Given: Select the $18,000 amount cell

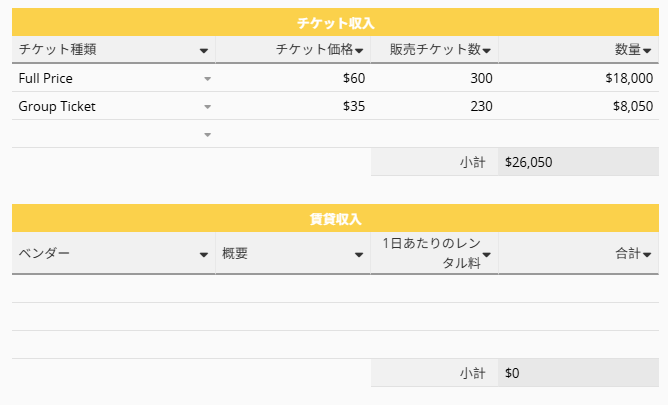Looking at the screenshot, I should 579,78.
